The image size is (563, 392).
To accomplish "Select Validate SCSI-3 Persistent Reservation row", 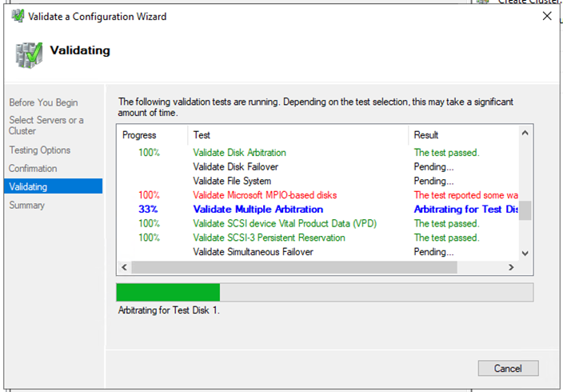I will (317, 238).
